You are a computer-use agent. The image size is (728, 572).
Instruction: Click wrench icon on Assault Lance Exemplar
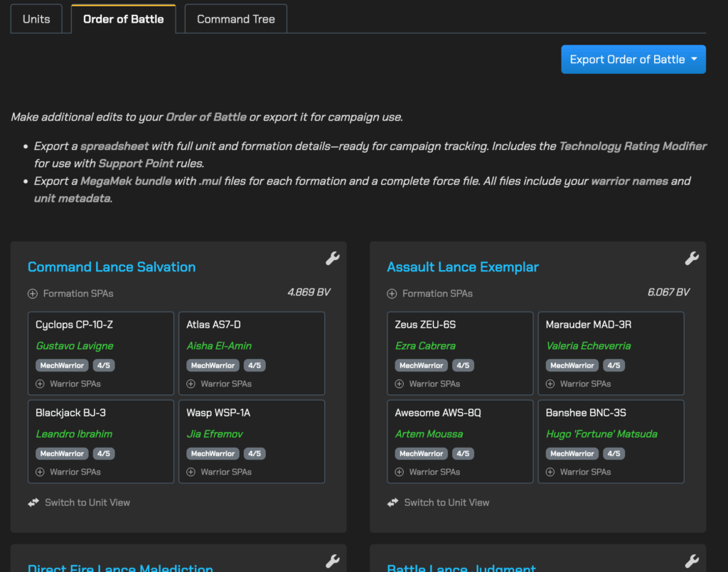691,259
